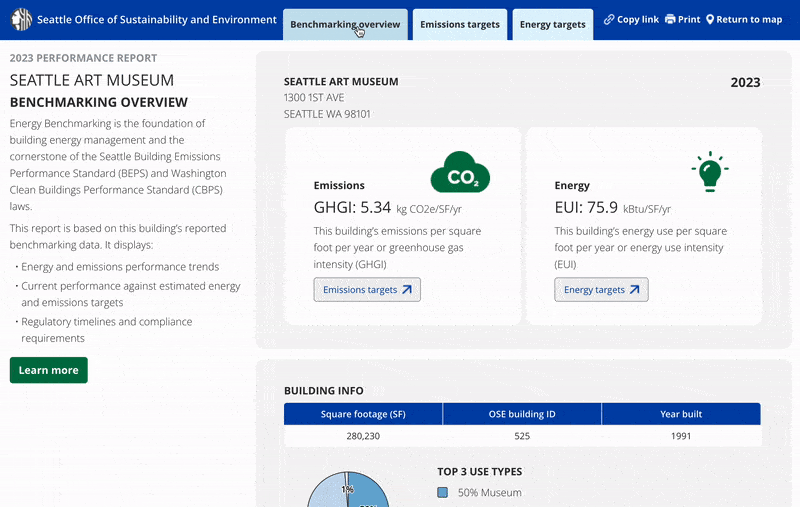Select the OSE building ID column header
This screenshot has width=800, height=507.
click(x=522, y=414)
